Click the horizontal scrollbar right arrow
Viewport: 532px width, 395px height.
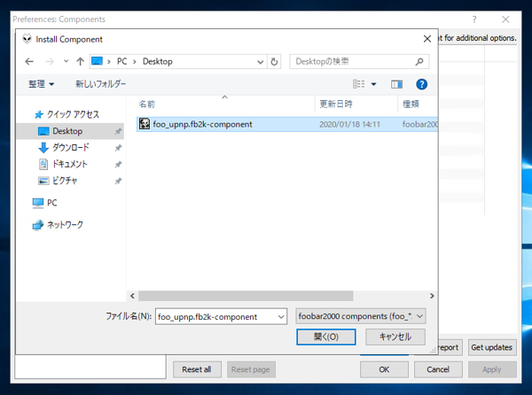432,296
